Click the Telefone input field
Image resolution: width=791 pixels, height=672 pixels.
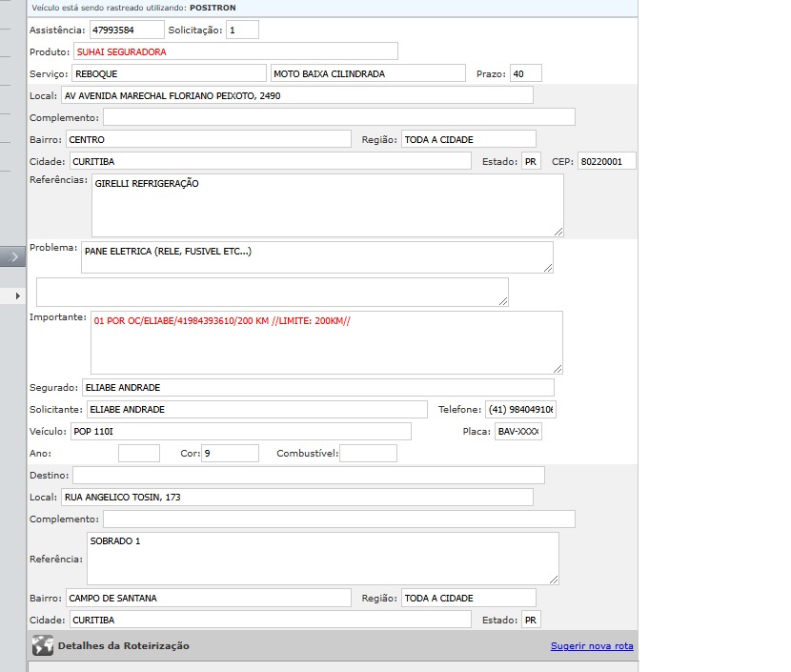pyautogui.click(x=520, y=410)
